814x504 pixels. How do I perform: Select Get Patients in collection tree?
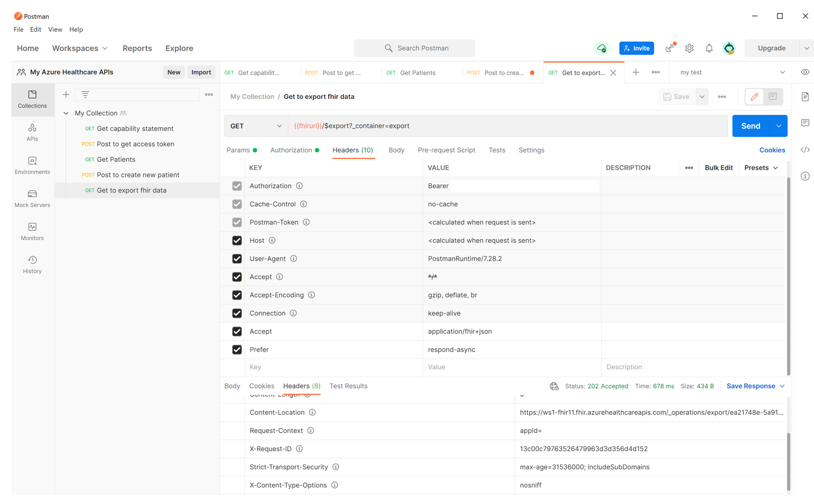pos(116,160)
